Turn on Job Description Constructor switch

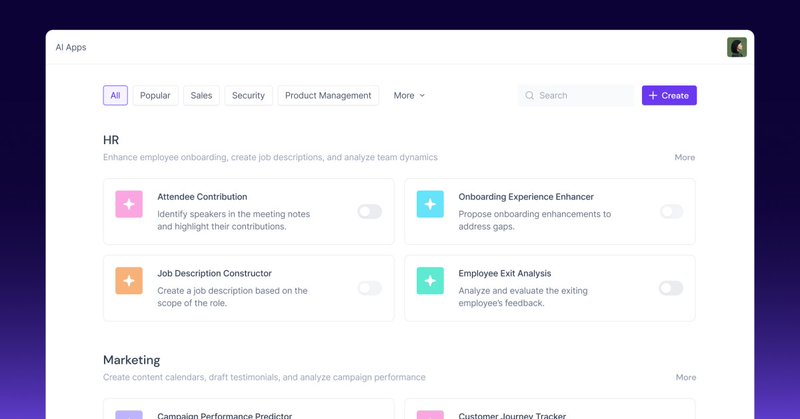369,288
